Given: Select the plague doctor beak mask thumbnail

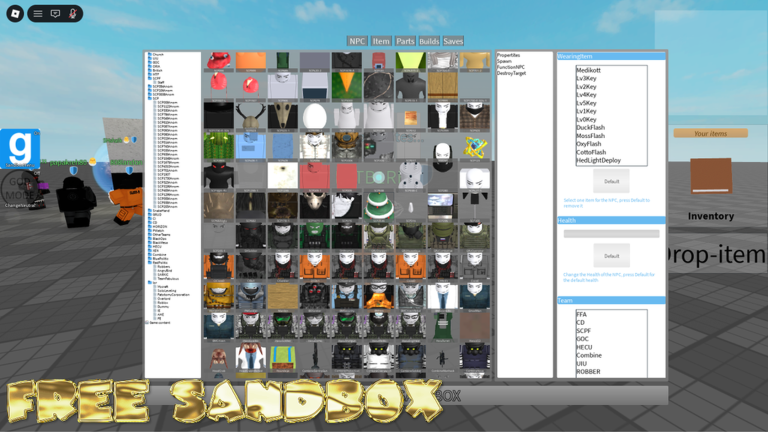Looking at the screenshot, I should point(283,117).
